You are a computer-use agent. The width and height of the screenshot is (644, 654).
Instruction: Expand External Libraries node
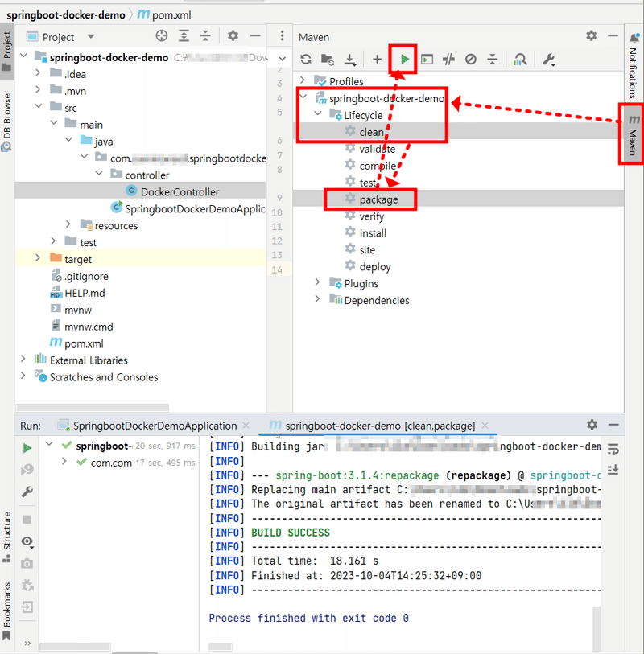click(23, 359)
